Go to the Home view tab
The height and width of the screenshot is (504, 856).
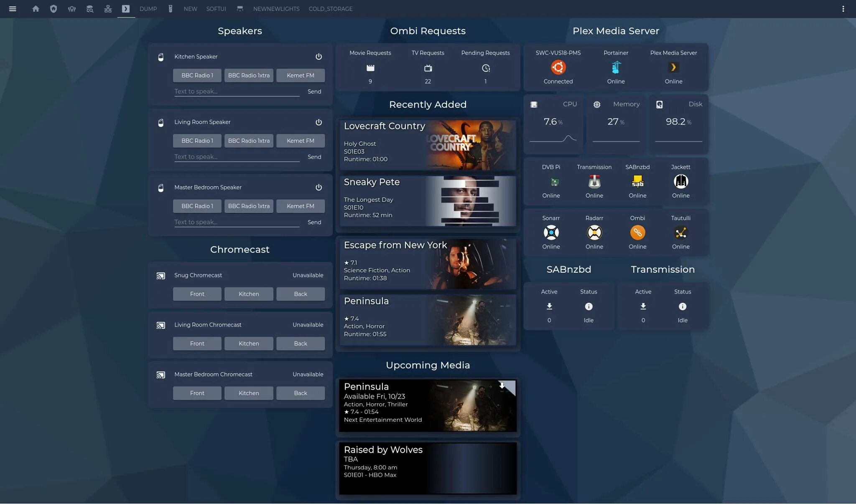click(x=36, y=9)
